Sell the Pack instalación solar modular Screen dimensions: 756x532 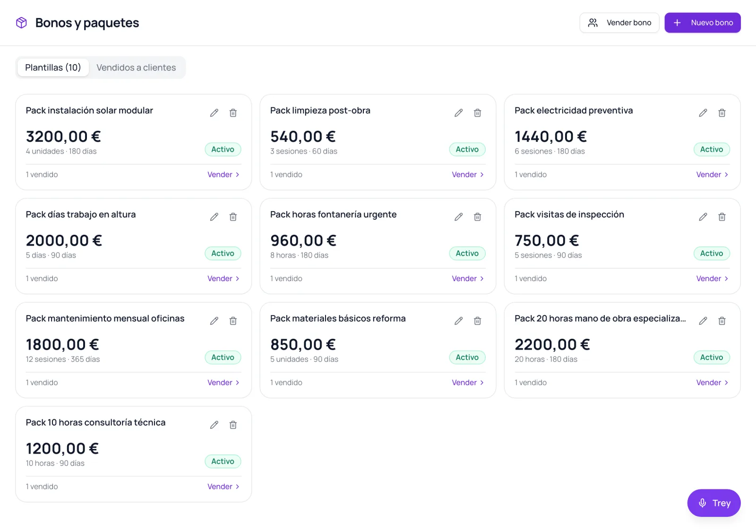tap(223, 174)
